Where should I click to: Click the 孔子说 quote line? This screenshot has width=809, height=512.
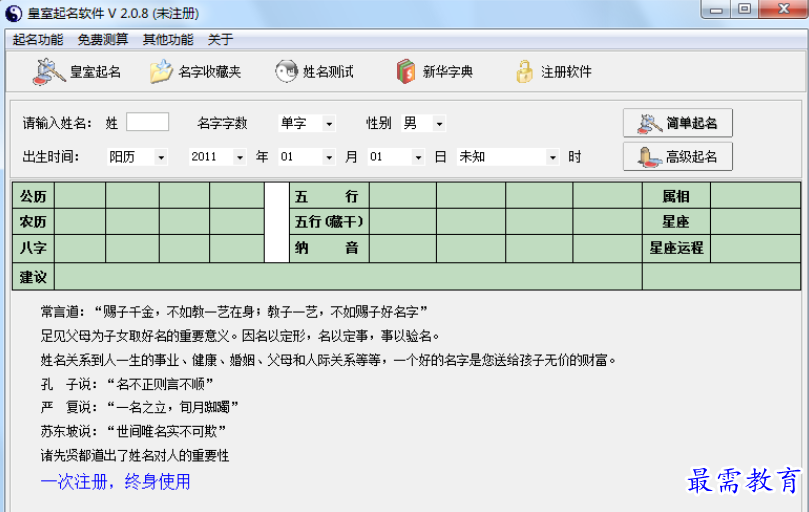127,384
